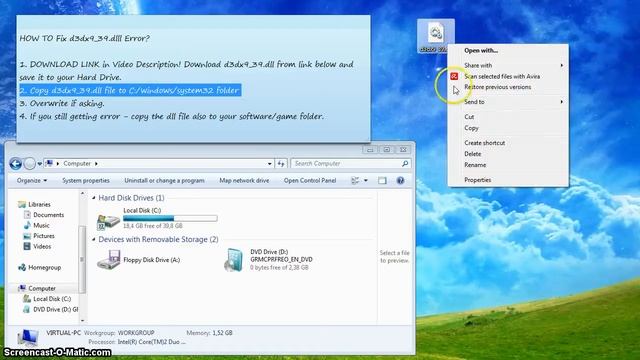The height and width of the screenshot is (360, 640).
Task: Click navigation pane scrollbar up arrow
Action: 82,193
